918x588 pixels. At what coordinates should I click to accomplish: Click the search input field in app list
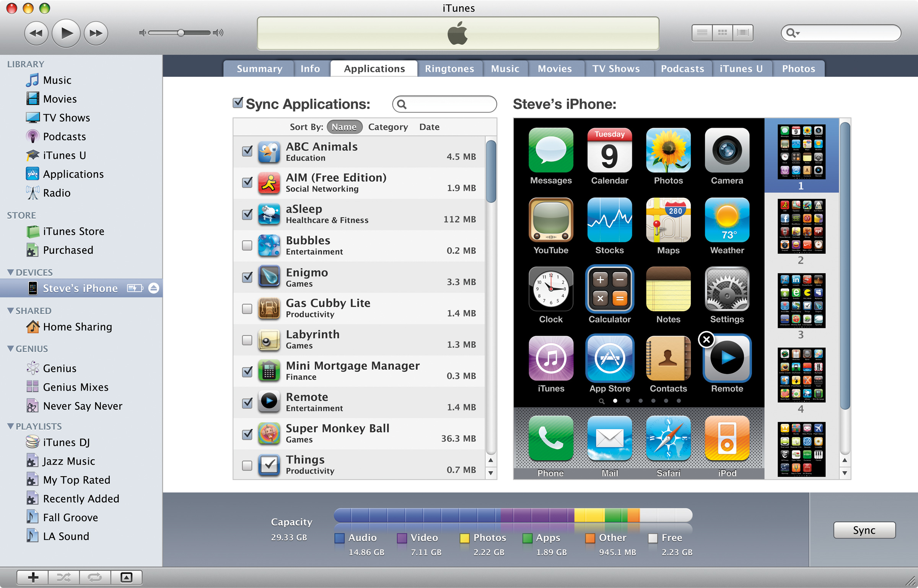click(x=445, y=104)
